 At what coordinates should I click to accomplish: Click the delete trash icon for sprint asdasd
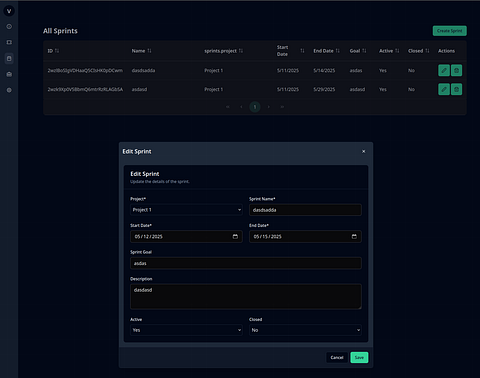456,89
